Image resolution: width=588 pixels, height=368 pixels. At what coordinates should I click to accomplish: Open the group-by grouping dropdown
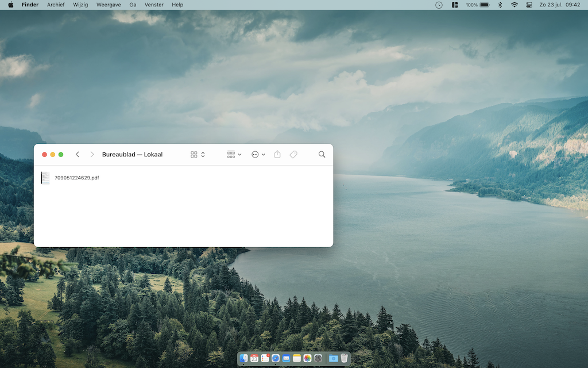[234, 154]
